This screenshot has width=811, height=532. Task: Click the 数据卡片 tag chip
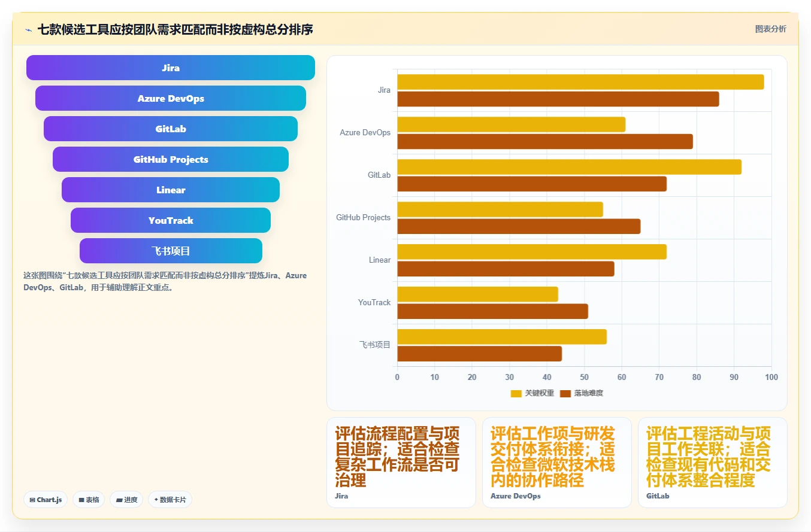tap(170, 500)
